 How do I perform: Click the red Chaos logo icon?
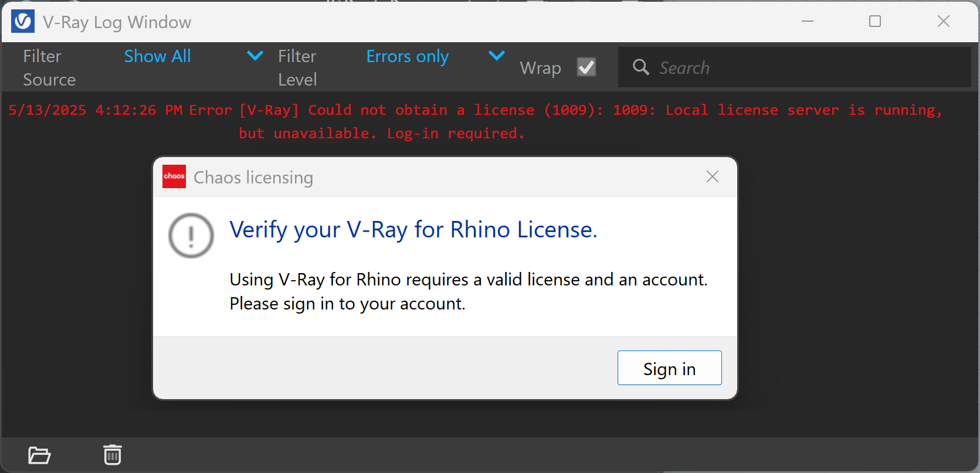coord(174,176)
